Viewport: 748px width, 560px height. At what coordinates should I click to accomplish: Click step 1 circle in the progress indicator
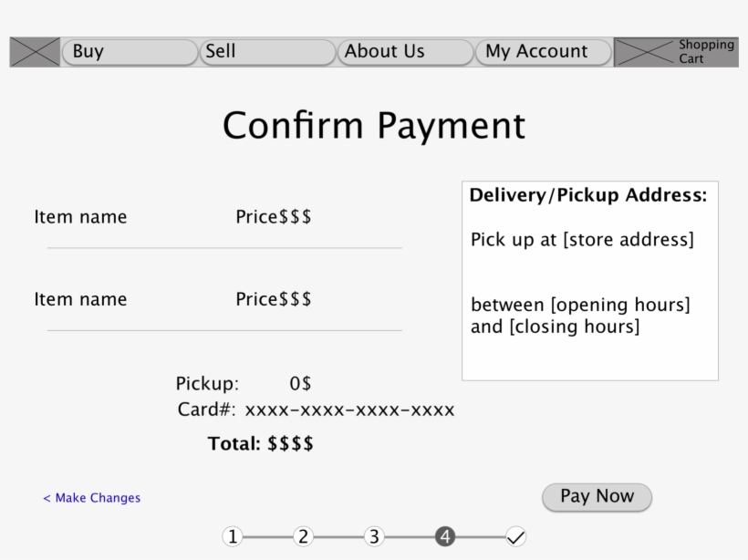[x=233, y=537]
